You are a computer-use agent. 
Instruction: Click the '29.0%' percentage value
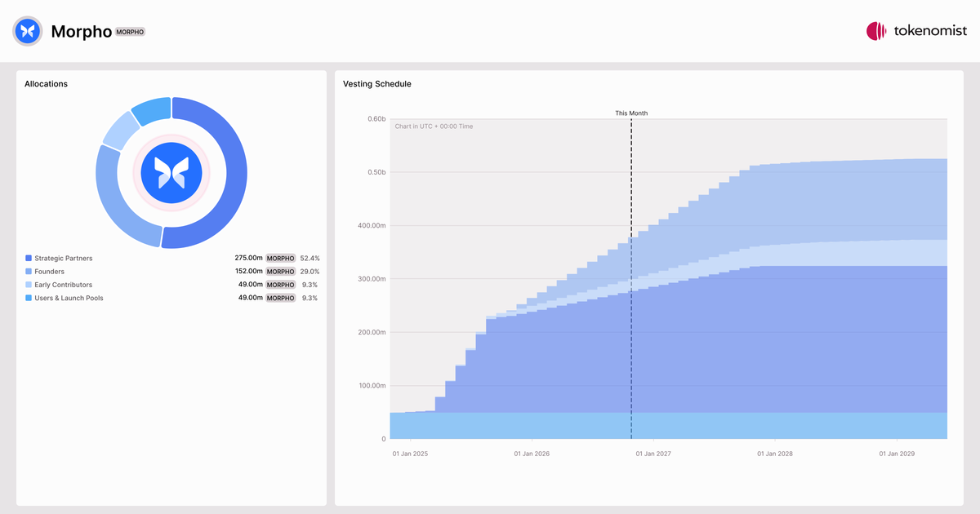[310, 271]
